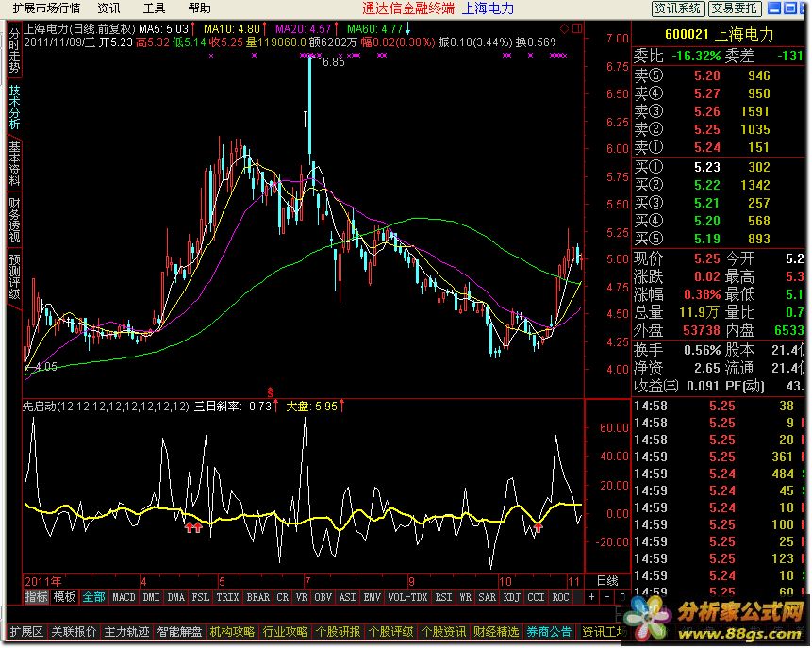Click the 先启动 indicator title
The image size is (812, 648).
pyautogui.click(x=105, y=407)
